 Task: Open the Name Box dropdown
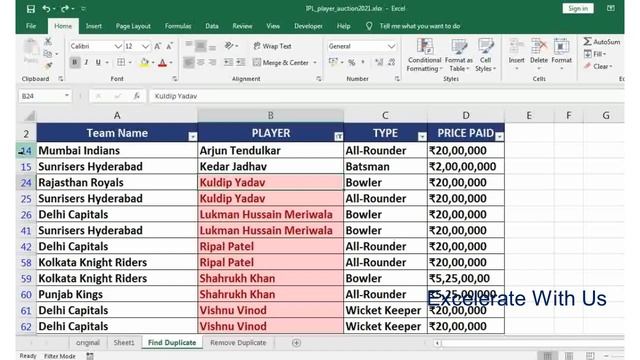67,96
